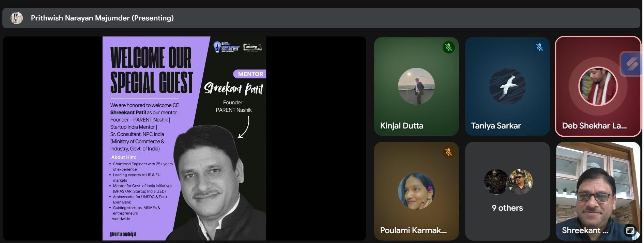Click the presented slide with the Welcome Our Special Guest poster

click(x=184, y=138)
